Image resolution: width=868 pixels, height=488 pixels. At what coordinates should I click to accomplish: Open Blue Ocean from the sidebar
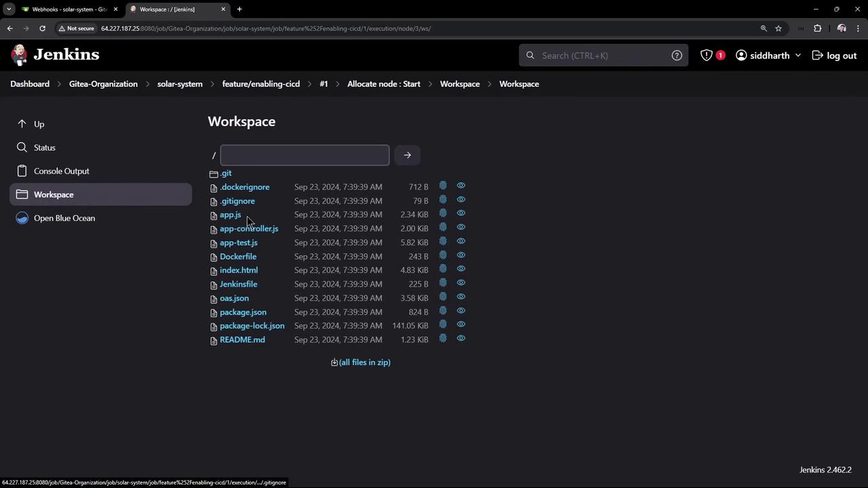(x=101, y=218)
